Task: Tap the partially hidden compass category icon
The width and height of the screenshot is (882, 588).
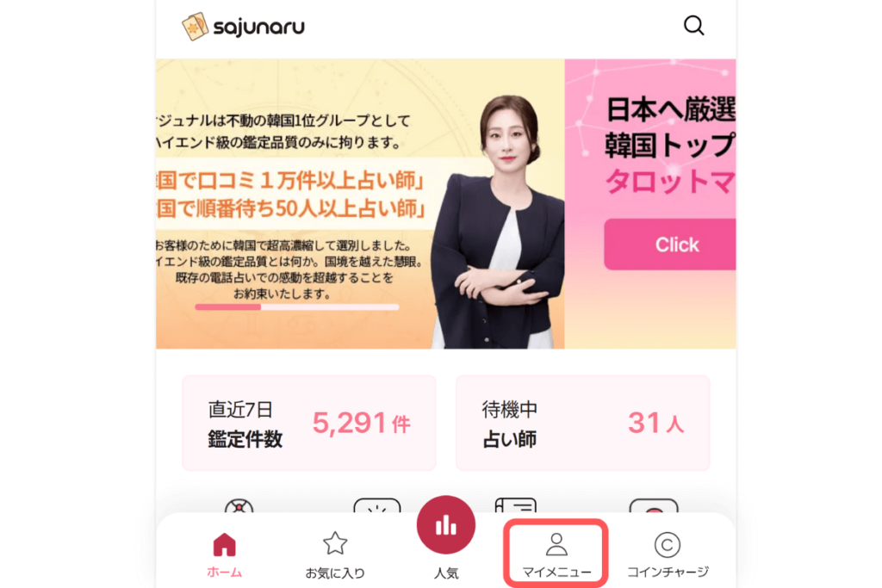Action: coord(239,505)
